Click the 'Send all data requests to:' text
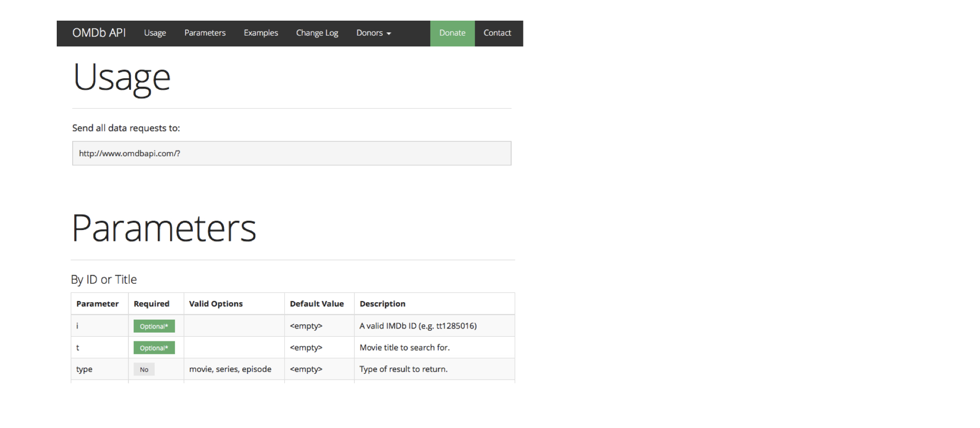 pyautogui.click(x=126, y=128)
